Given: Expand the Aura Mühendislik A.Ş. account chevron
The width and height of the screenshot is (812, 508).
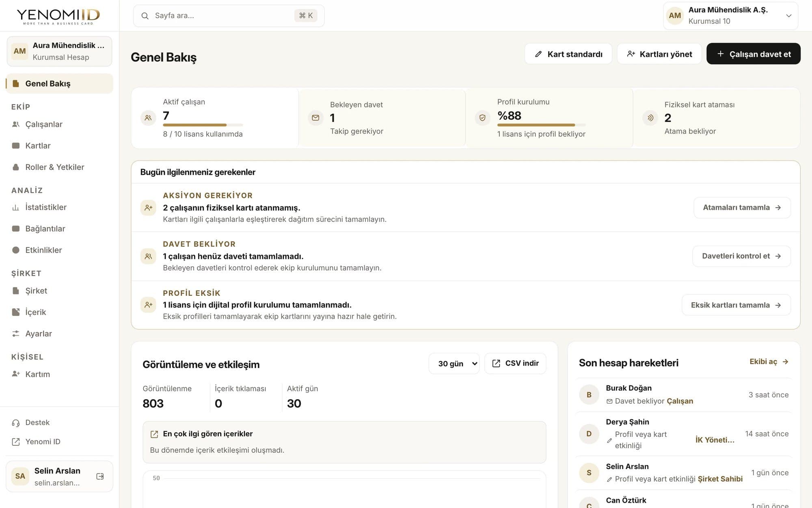Looking at the screenshot, I should click(789, 16).
